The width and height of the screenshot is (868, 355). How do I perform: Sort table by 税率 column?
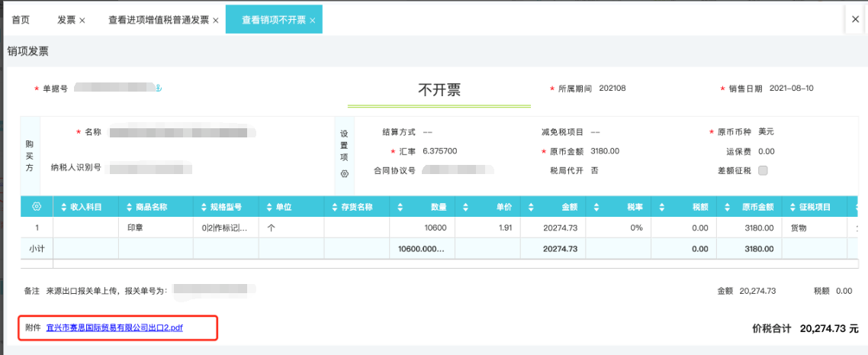coord(597,207)
